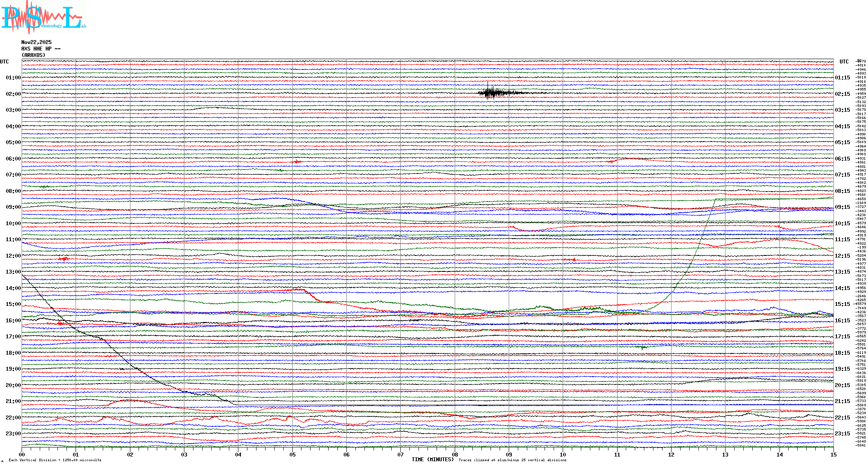Click the 13:00 hour label on left
Screen dimensions: 868x466
click(x=13, y=272)
